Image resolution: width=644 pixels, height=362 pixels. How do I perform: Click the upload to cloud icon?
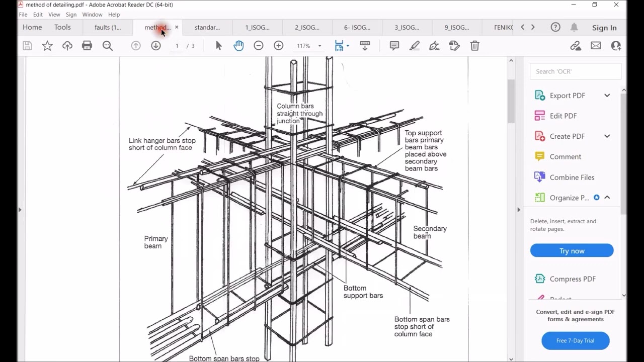(x=67, y=46)
